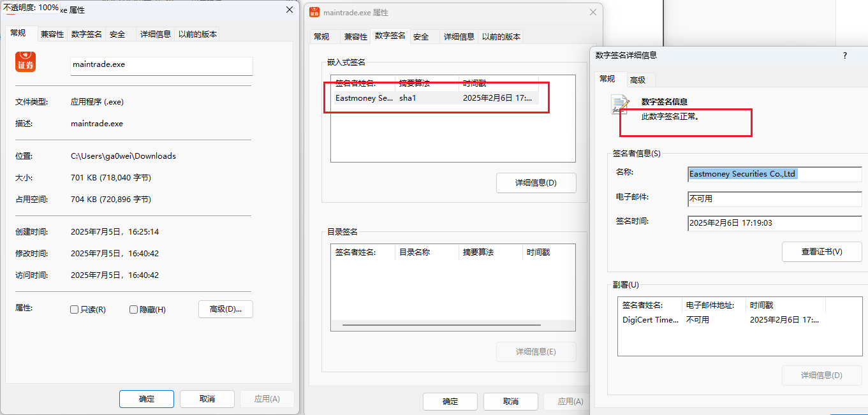Select 常规 tab in the digital-signature properties window
Viewport: 868px width, 415px height.
321,37
